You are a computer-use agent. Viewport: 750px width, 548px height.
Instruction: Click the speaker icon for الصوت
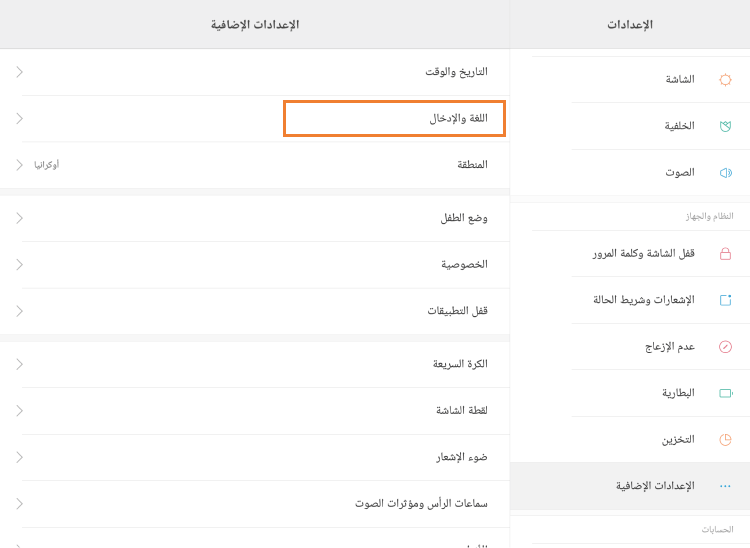click(725, 173)
